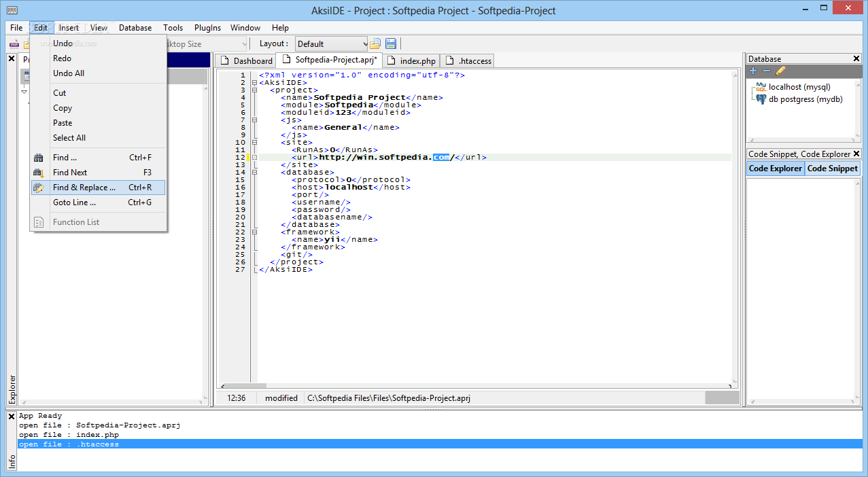Click the Find Next binoculars icon
The width and height of the screenshot is (868, 477).
[39, 173]
